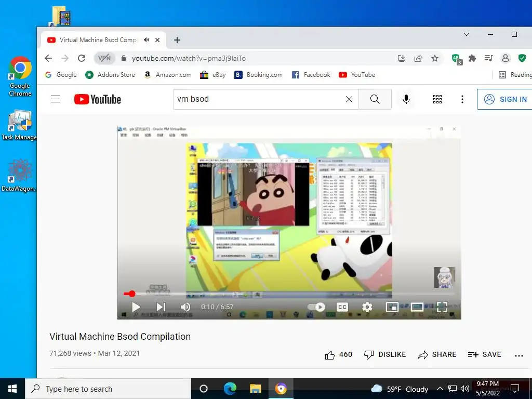This screenshot has height=399, width=532.
Task: Toggle theater mode
Action: 417,307
